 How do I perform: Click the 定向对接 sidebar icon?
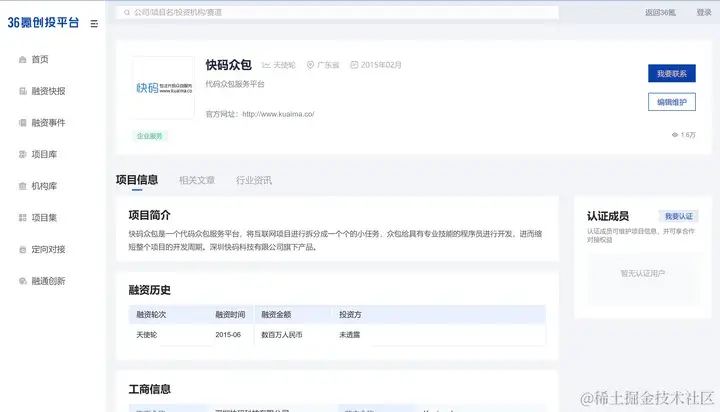point(22,249)
